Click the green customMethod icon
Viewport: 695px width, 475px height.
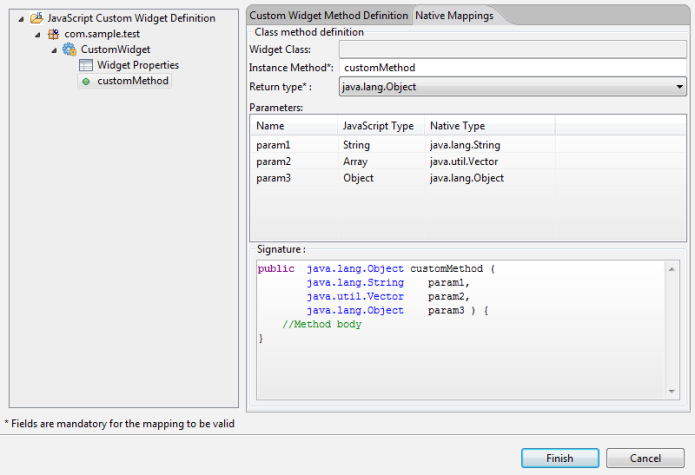pyautogui.click(x=86, y=81)
